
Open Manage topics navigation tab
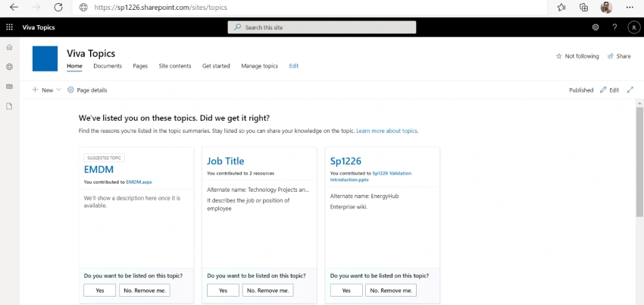pyautogui.click(x=260, y=66)
